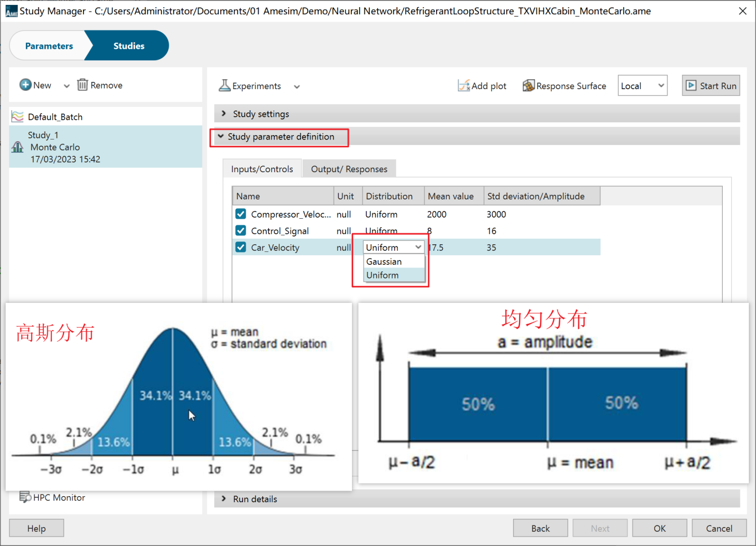Select the Default_Batch study icon
756x546 pixels.
click(x=18, y=116)
